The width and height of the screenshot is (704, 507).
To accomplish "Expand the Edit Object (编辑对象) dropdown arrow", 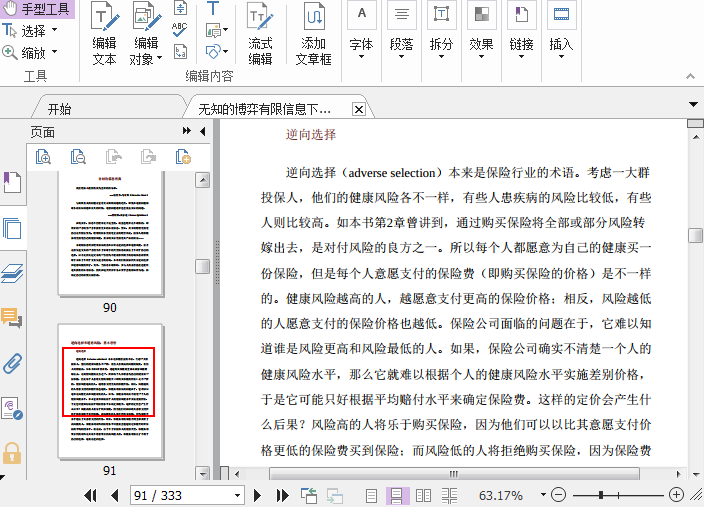I will pos(161,59).
